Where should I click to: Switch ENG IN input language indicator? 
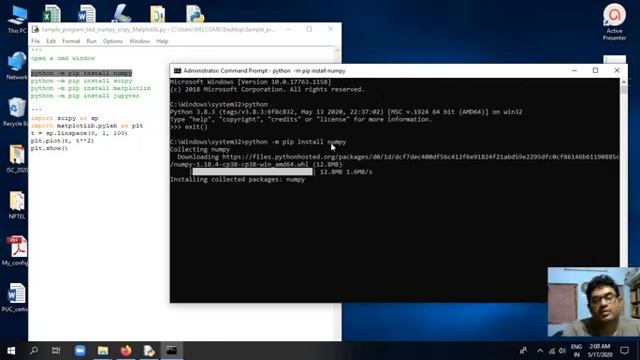(x=576, y=351)
